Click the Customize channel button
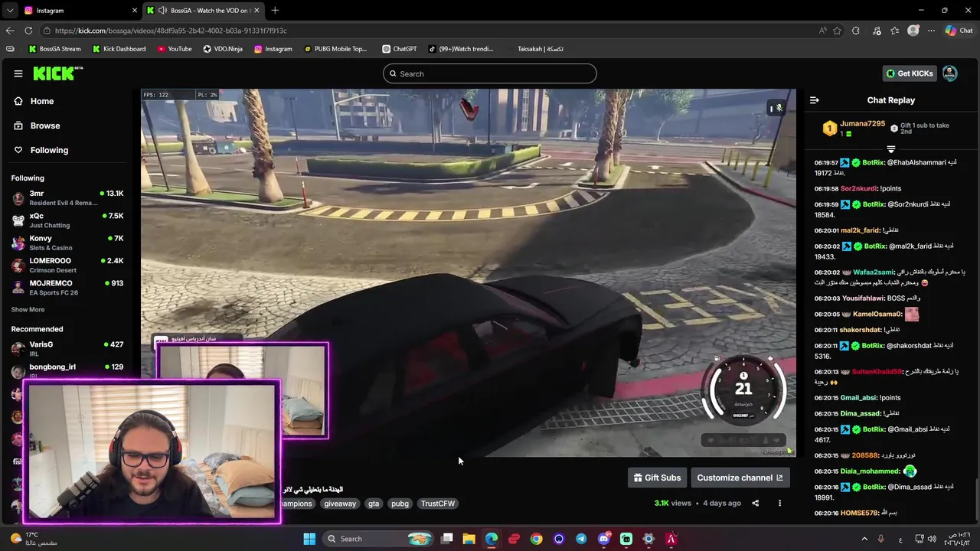The width and height of the screenshot is (980, 551). pyautogui.click(x=740, y=478)
